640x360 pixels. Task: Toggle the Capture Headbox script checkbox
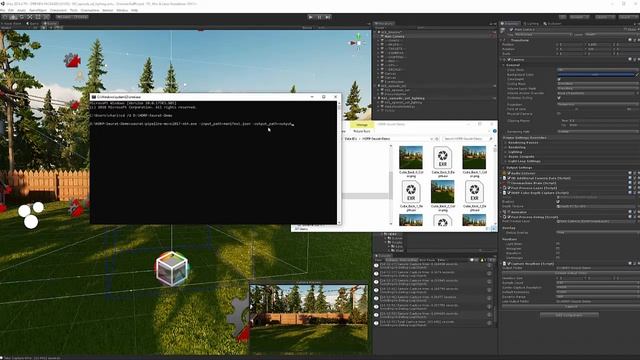(509, 264)
